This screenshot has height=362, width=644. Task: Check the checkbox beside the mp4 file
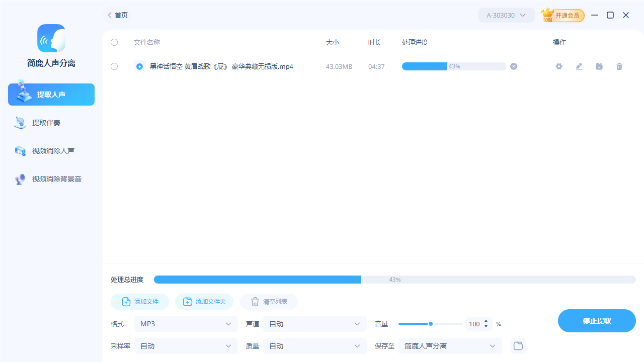pos(114,66)
